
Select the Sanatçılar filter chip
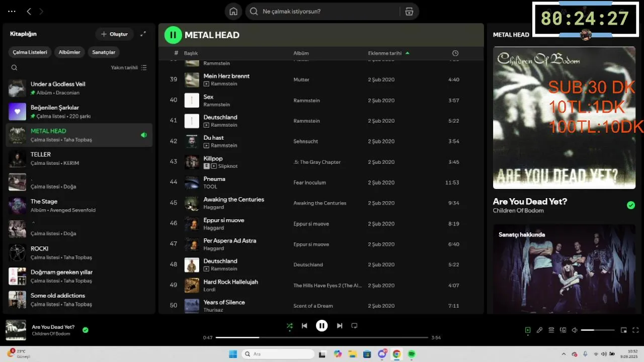point(104,52)
